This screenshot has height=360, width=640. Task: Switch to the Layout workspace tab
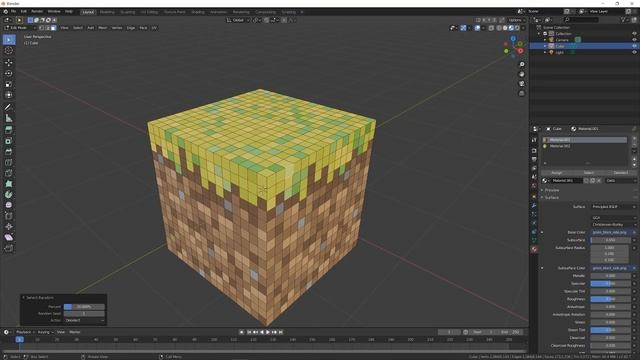[88, 12]
